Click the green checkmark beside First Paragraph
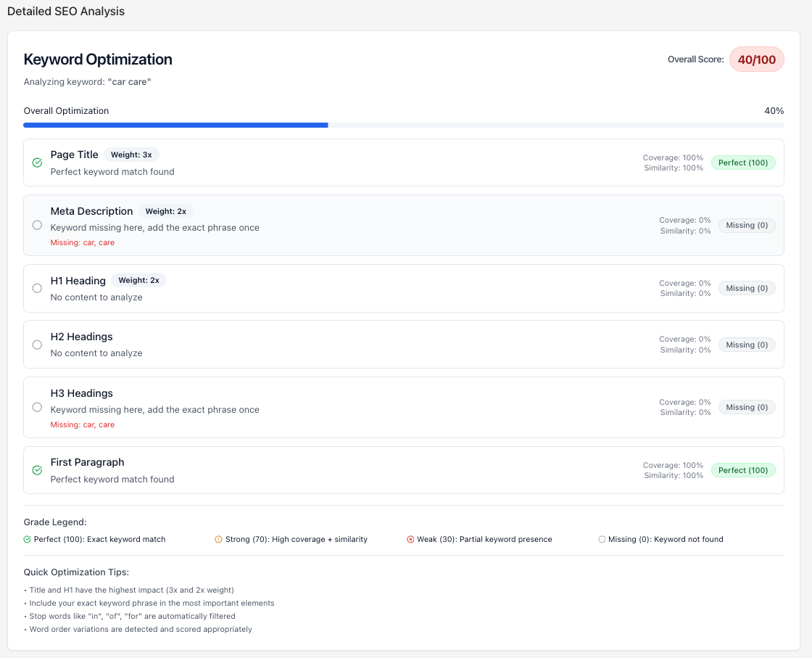Image resolution: width=812 pixels, height=658 pixels. [37, 470]
